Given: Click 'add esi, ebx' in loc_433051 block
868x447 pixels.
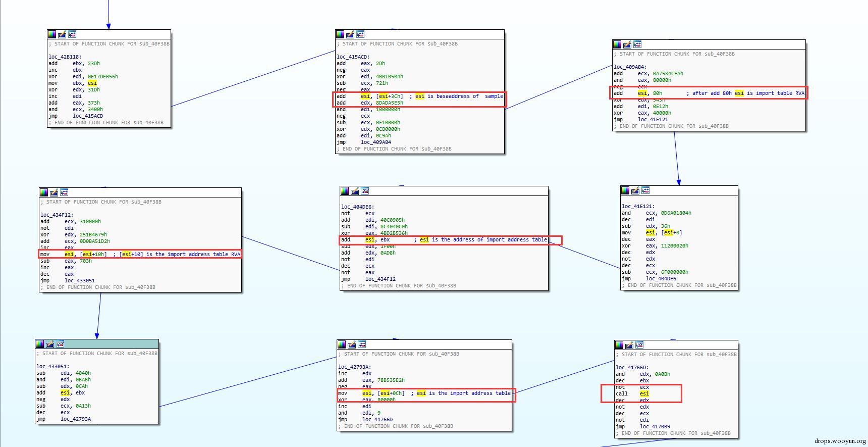Looking at the screenshot, I should (x=61, y=392).
